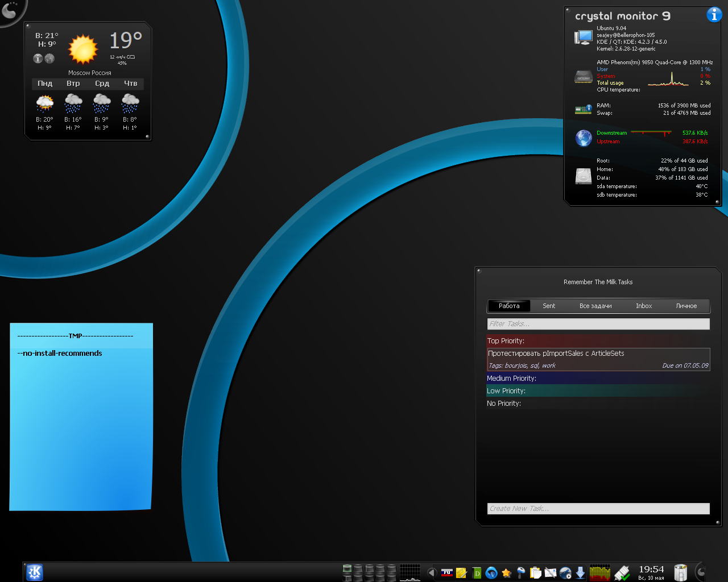
Task: Click the blue round tray icon
Action: pyautogui.click(x=491, y=573)
